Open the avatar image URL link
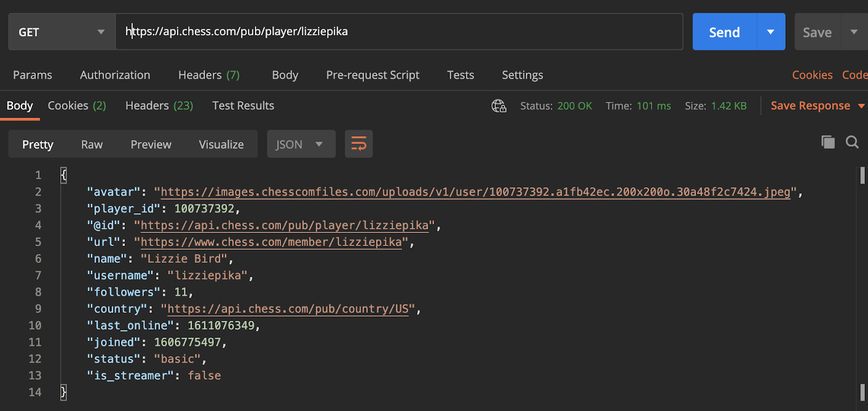 click(475, 192)
